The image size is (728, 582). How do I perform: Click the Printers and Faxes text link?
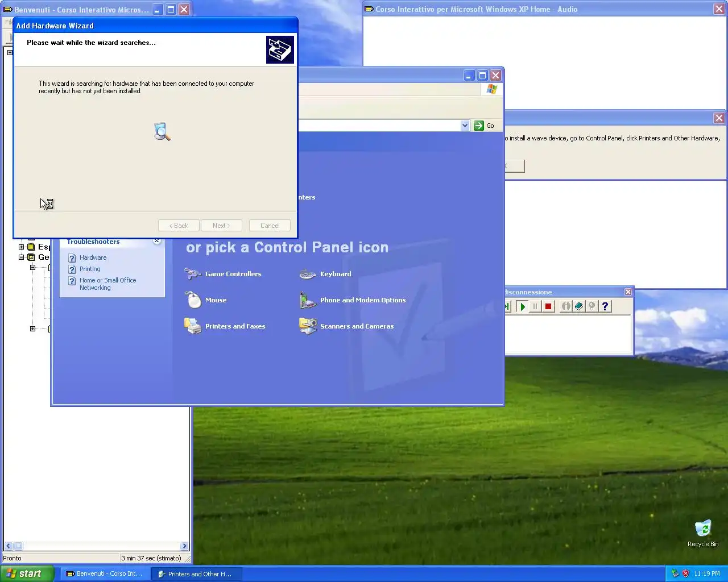[235, 326]
